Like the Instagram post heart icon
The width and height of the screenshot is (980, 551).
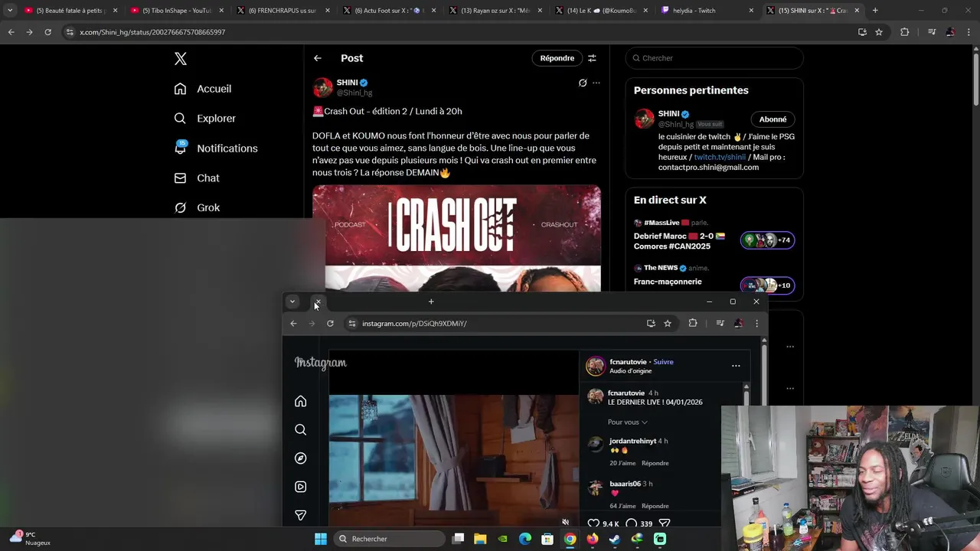(x=593, y=523)
